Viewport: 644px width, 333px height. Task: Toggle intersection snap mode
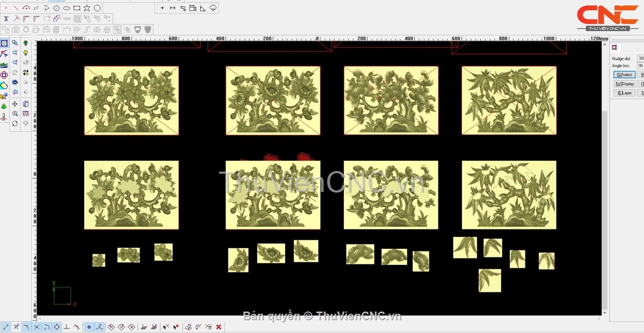36,327
